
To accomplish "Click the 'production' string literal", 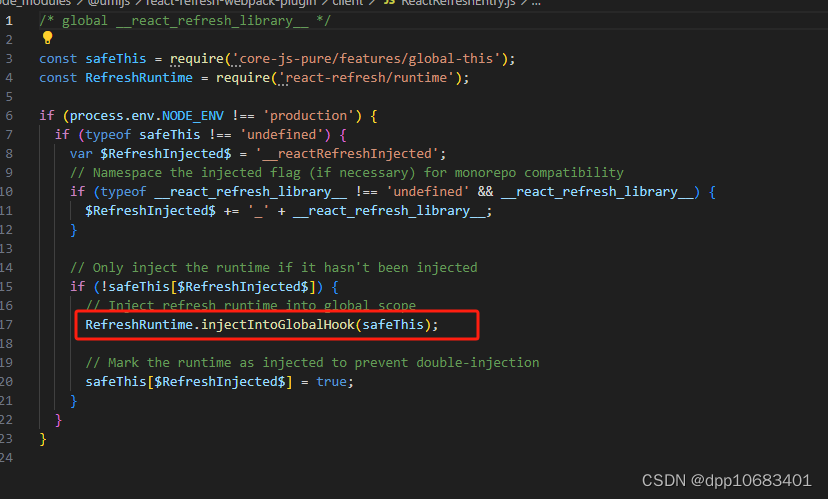I will [308, 116].
